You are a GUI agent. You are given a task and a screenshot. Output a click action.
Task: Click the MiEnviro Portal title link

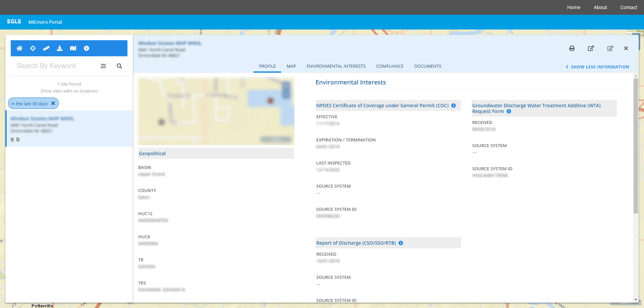coord(45,22)
